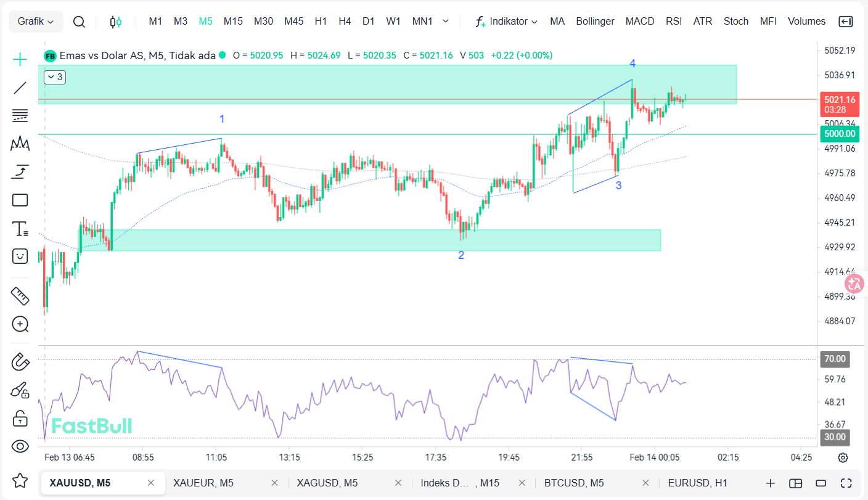Viewport: 868px width, 500px height.
Task: Select the ruler measure tool
Action: point(20,296)
